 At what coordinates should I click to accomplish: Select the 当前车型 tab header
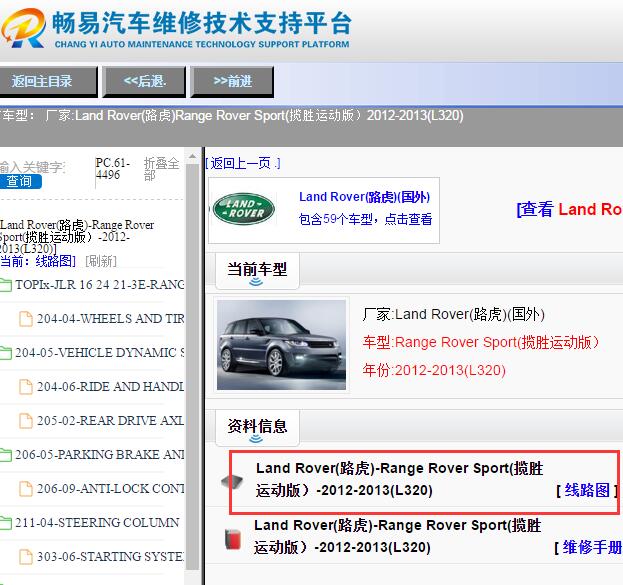[x=257, y=270]
